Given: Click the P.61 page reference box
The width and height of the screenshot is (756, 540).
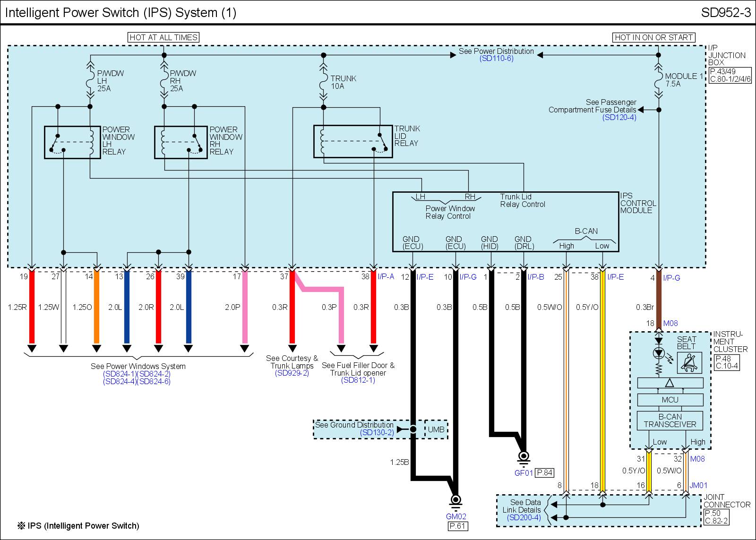Looking at the screenshot, I should [x=458, y=526].
